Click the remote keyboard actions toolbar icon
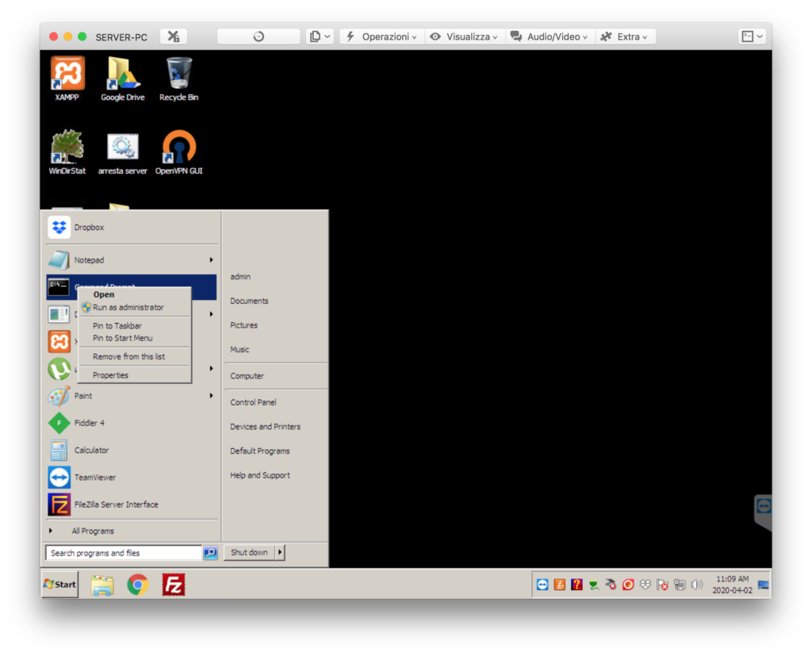812x656 pixels. 174,36
